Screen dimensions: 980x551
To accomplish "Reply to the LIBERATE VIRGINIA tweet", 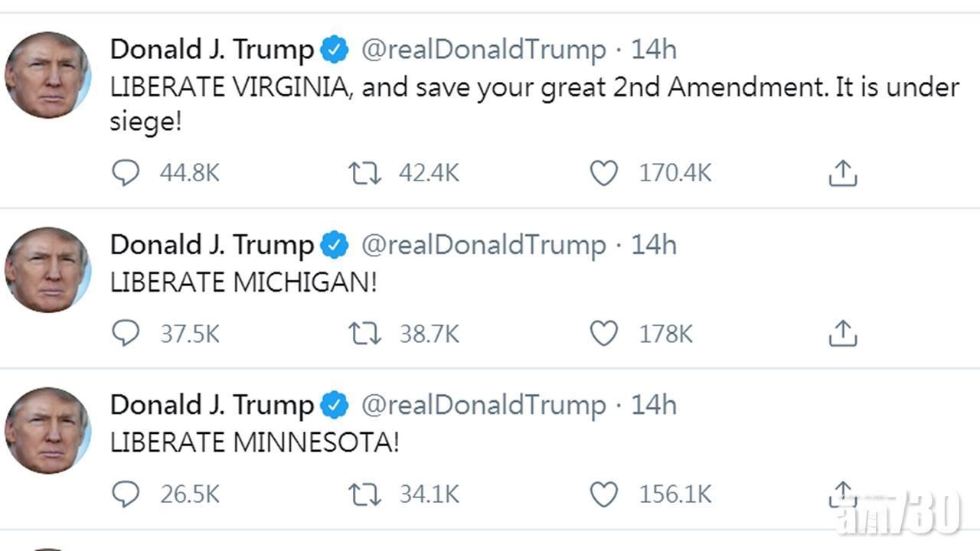I will point(126,174).
